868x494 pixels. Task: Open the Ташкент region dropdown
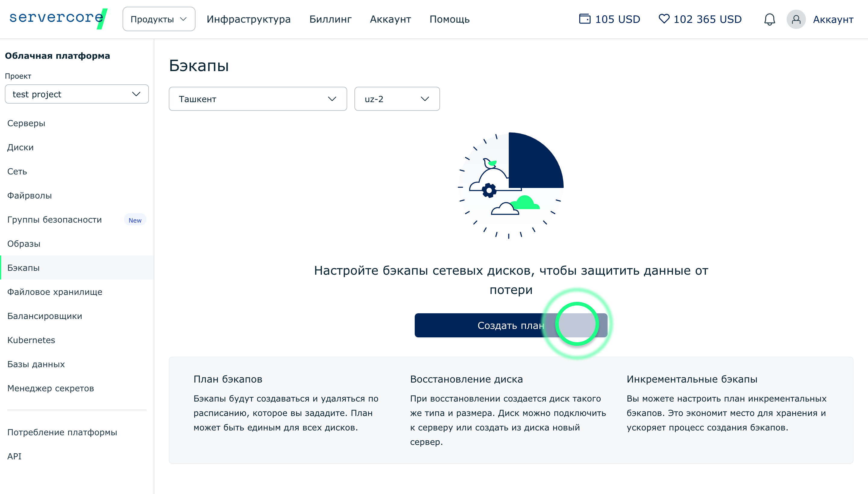(258, 99)
